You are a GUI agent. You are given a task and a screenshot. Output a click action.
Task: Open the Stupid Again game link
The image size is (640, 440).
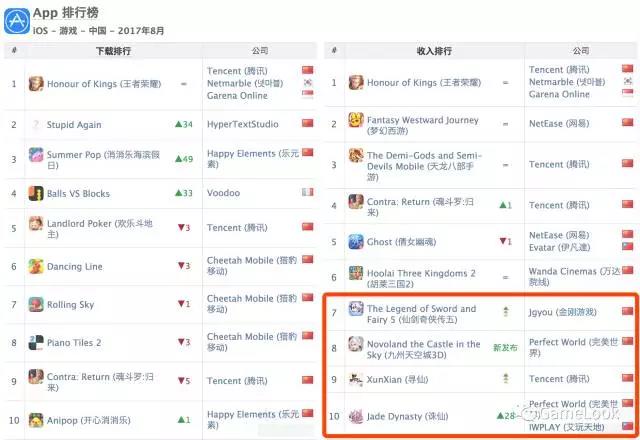(x=74, y=125)
